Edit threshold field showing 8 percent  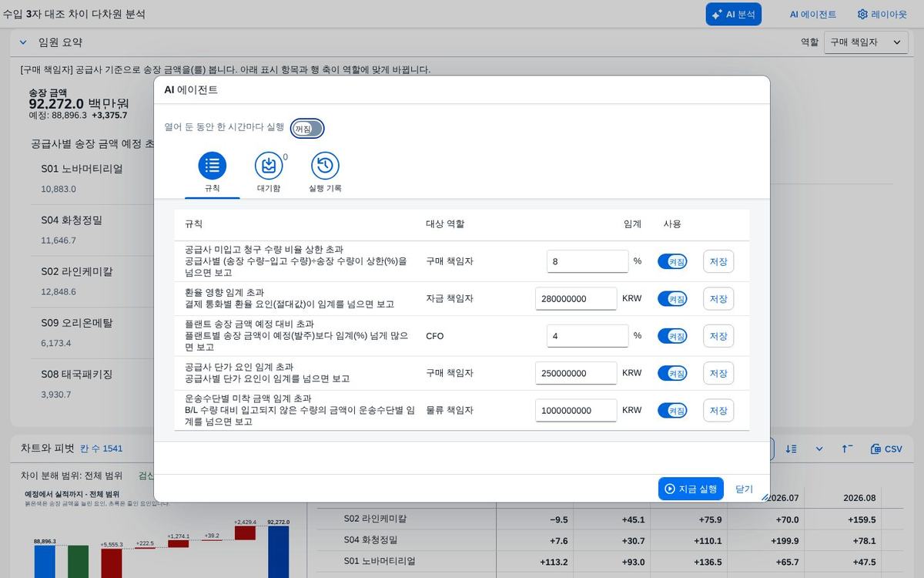[588, 261]
